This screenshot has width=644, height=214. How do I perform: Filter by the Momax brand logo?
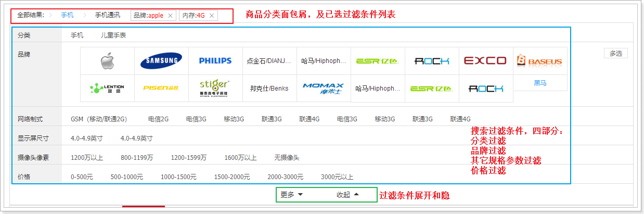[x=323, y=88]
